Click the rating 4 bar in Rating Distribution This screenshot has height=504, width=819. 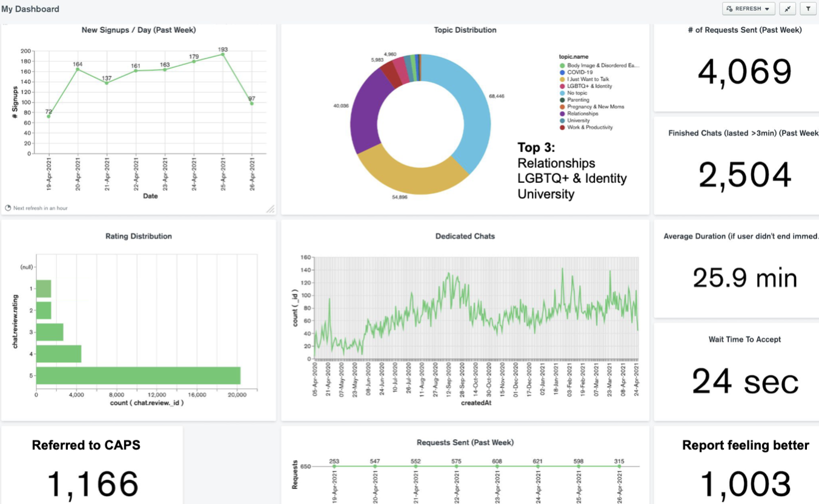[59, 354]
